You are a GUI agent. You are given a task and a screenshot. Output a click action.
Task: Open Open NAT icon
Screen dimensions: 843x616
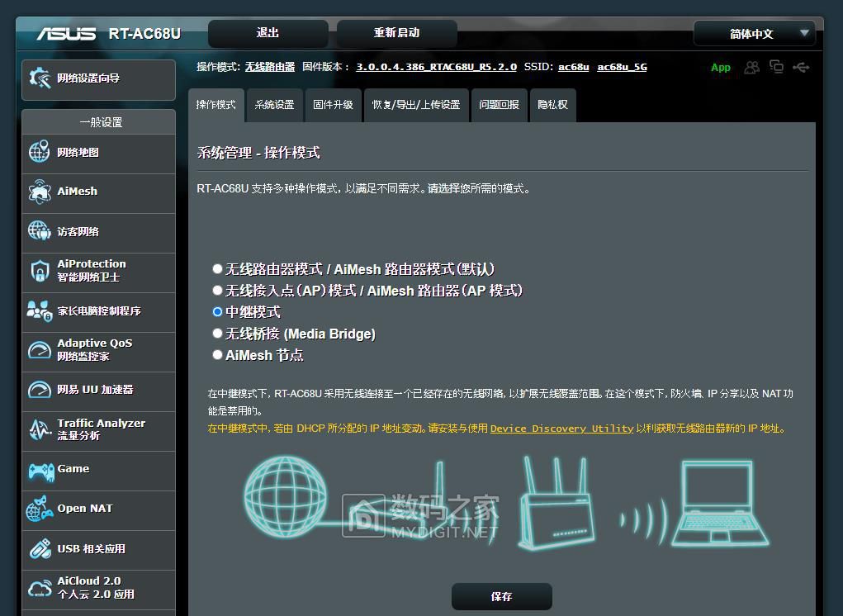click(x=40, y=509)
